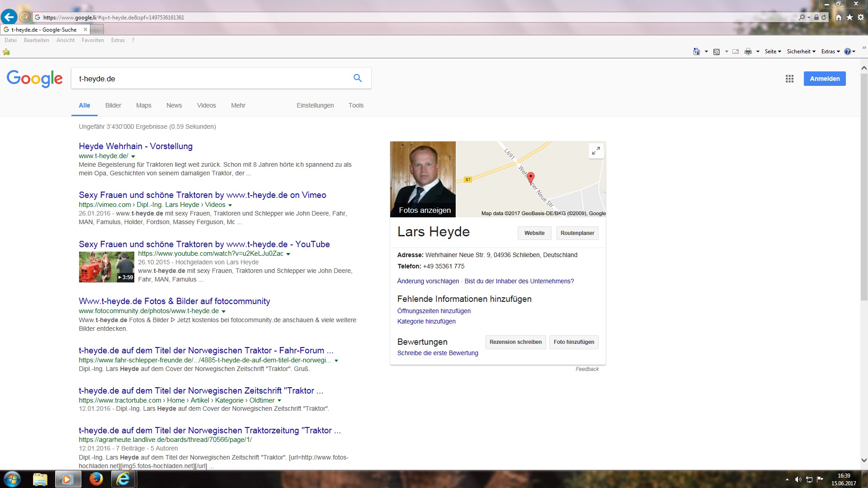The width and height of the screenshot is (868, 488).
Task: Click the command bar Home icon
Action: coord(697,52)
